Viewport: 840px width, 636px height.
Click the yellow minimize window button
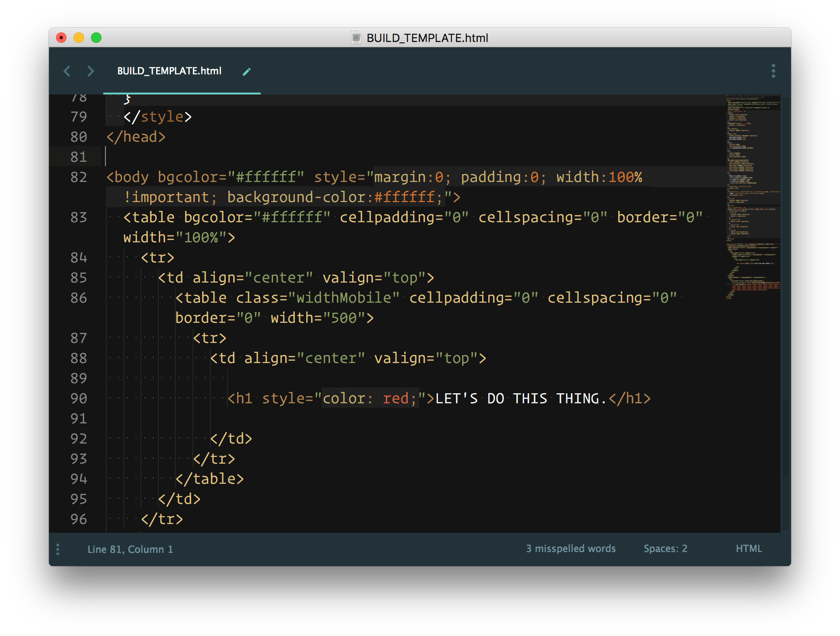click(79, 38)
